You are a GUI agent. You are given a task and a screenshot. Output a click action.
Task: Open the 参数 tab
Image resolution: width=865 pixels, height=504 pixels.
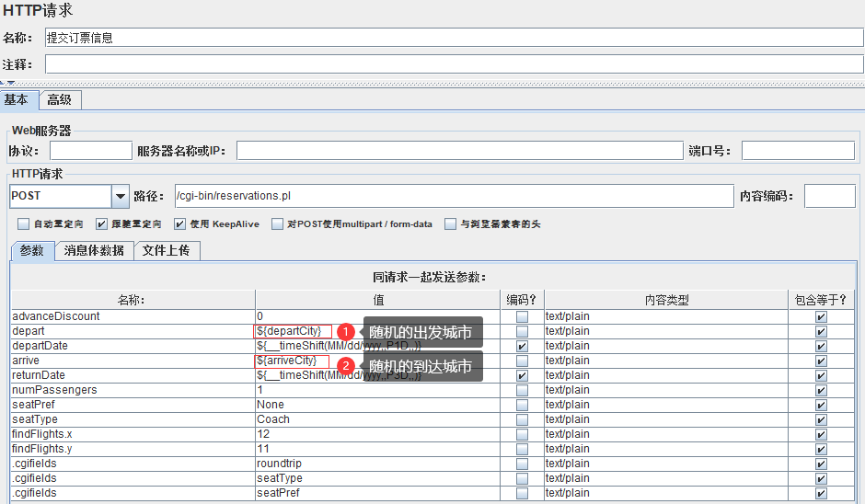click(x=32, y=250)
